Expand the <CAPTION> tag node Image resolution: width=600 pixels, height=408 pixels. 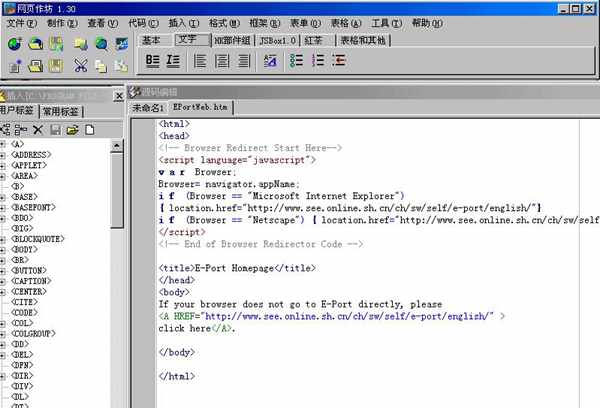point(3,282)
